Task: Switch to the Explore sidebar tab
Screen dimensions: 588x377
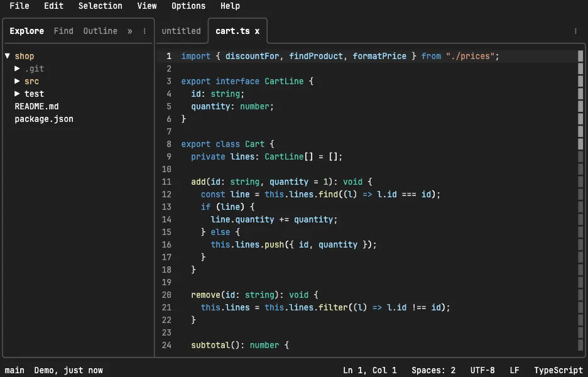Action: (x=26, y=31)
